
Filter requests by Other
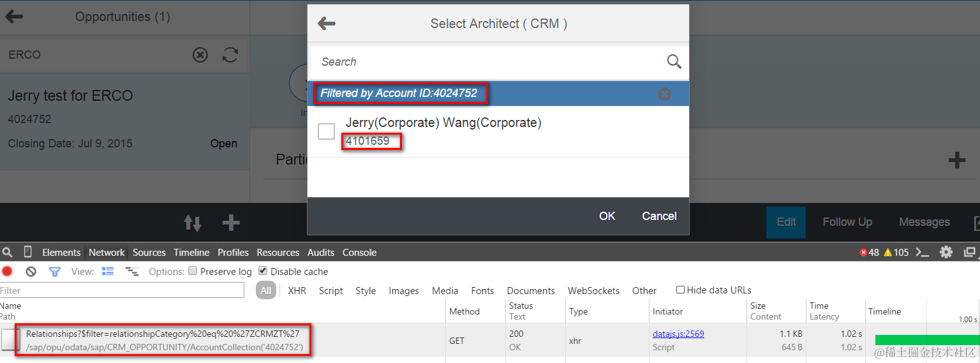pyautogui.click(x=644, y=290)
